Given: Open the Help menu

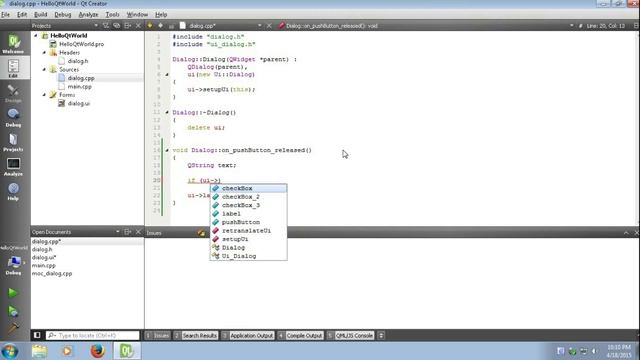Looking at the screenshot, I should pyautogui.click(x=161, y=15).
